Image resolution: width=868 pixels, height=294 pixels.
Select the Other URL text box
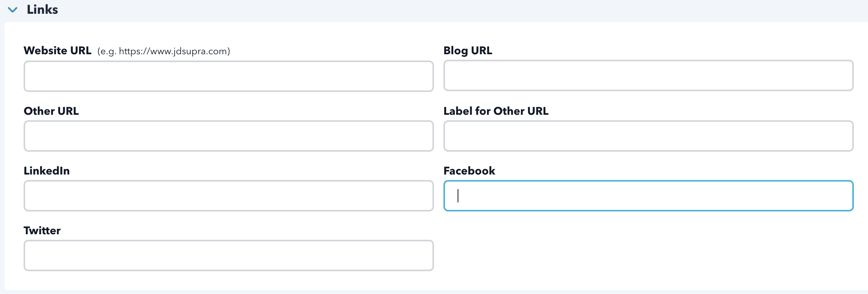(x=228, y=136)
